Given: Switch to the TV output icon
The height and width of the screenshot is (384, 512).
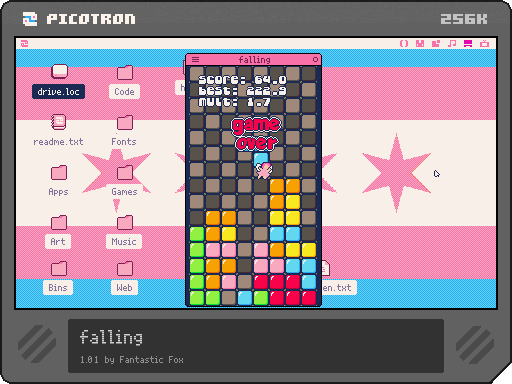Looking at the screenshot, I should pos(484,44).
